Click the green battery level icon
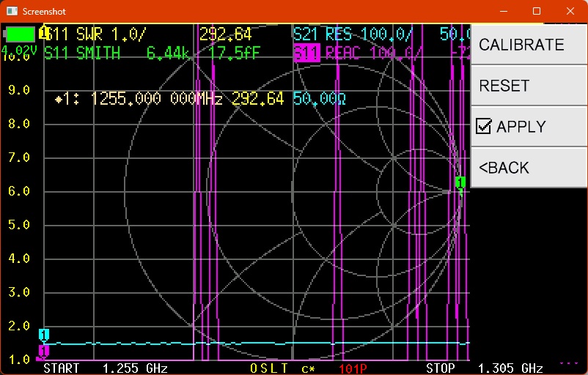The image size is (588, 375). (x=20, y=34)
